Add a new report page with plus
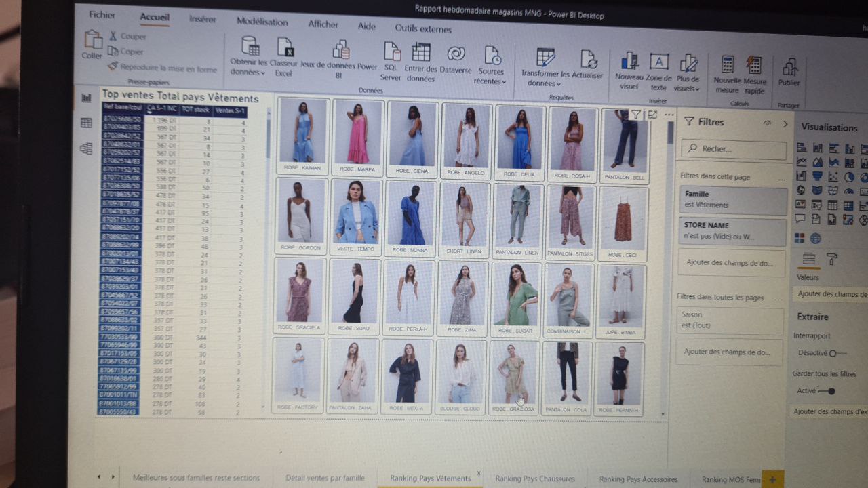The image size is (868, 488). point(773,479)
